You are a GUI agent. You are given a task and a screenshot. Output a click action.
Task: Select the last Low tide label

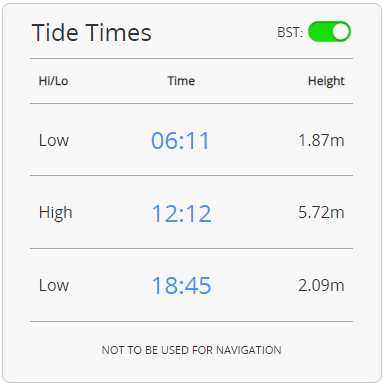54,286
